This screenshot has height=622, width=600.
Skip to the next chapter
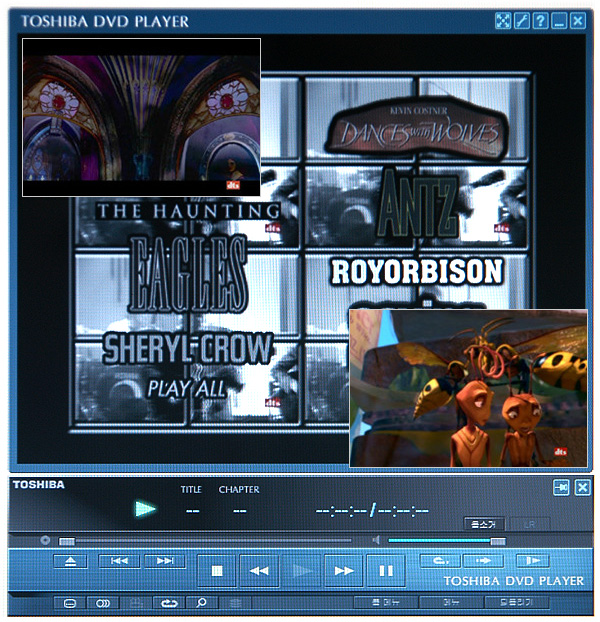tap(165, 561)
